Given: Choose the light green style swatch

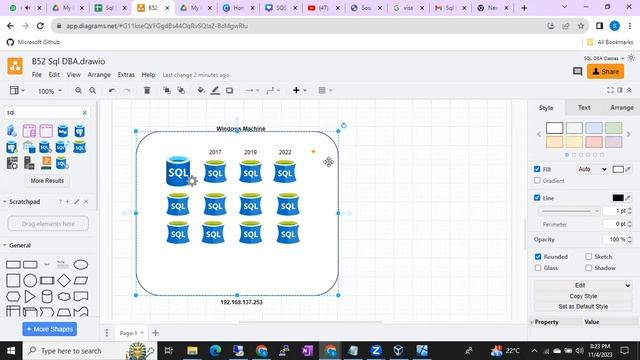Looking at the screenshot, I should [x=613, y=128].
